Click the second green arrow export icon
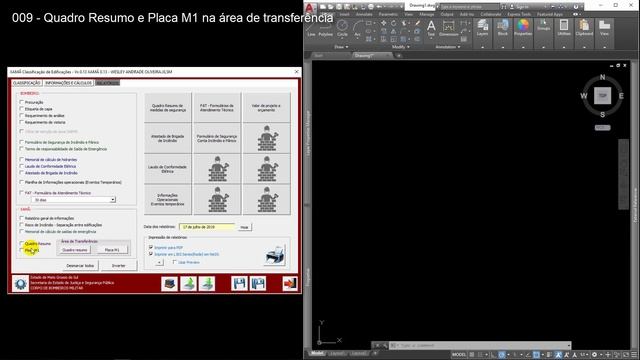Viewport: 640px width, 360px height. coord(207,284)
